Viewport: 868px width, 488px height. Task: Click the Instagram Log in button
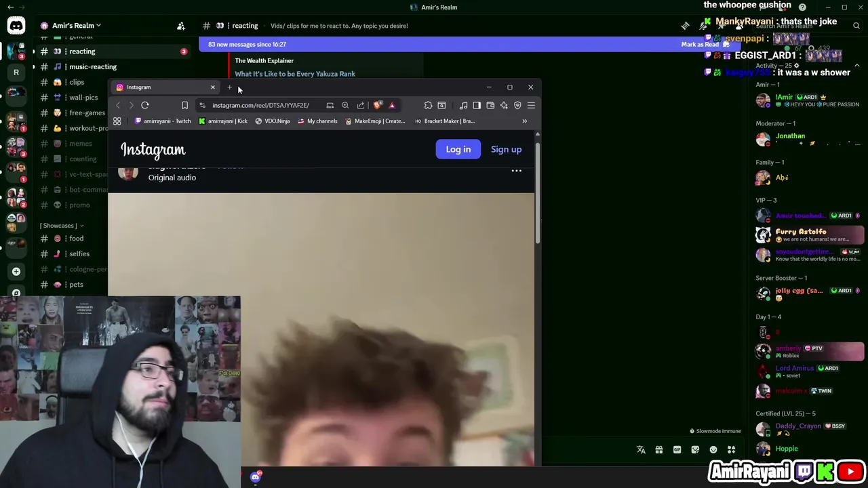(x=458, y=149)
